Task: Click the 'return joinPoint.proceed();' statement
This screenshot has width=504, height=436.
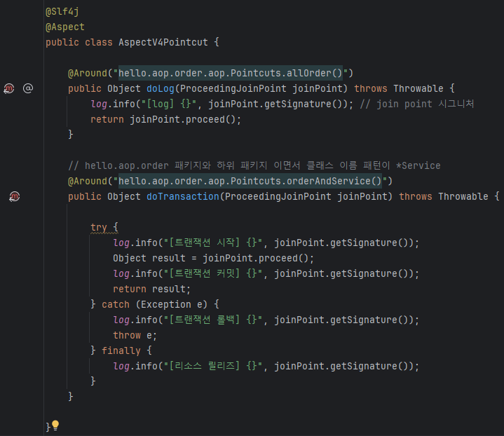Action: coord(165,119)
